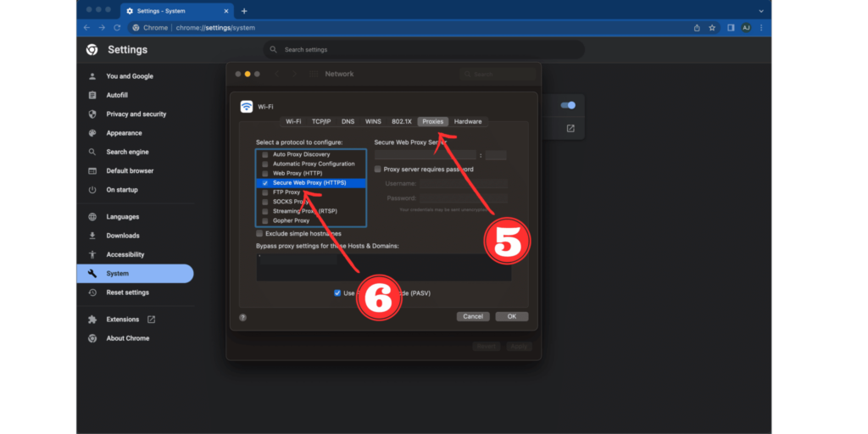Click the Username field

[464, 183]
